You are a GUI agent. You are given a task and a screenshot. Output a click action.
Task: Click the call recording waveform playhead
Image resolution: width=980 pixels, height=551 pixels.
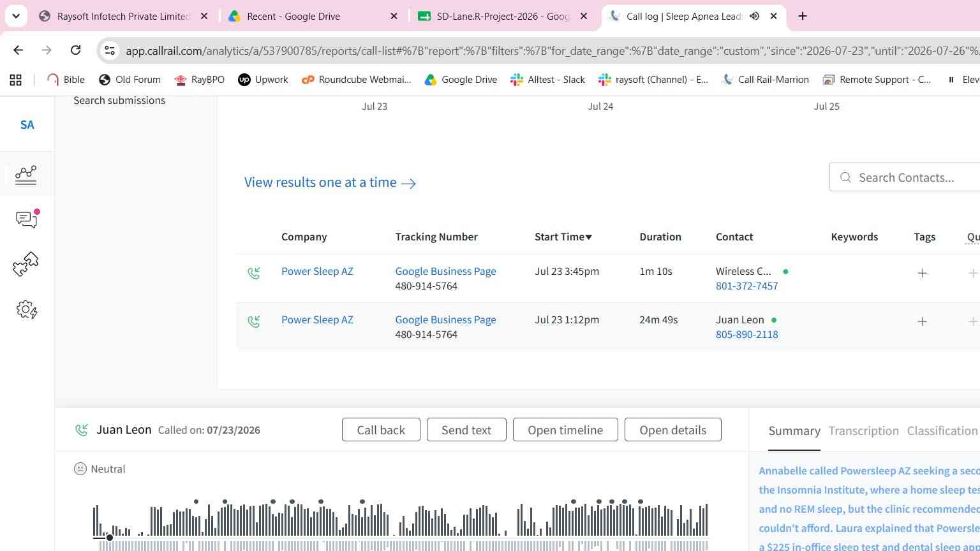[110, 538]
